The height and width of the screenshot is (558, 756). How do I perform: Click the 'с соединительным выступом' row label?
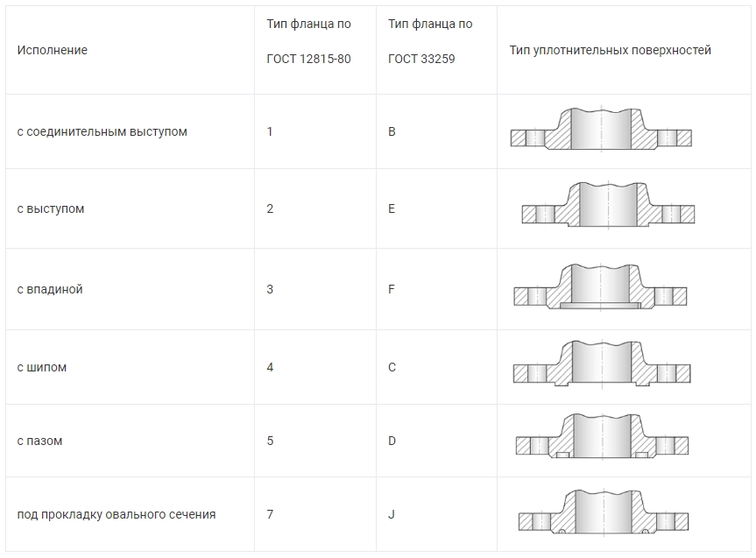pyautogui.click(x=102, y=131)
